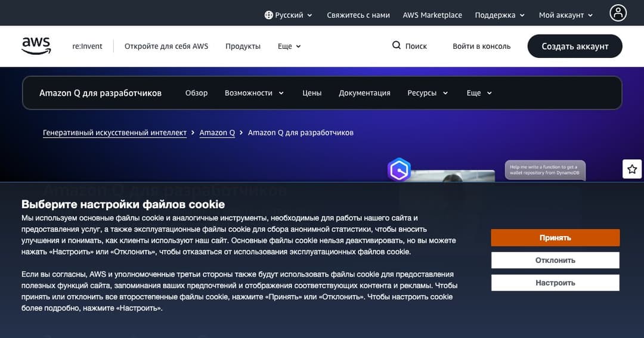644x338 pixels.
Task: Click Amazon Q для разработчиков title
Action: tap(100, 93)
